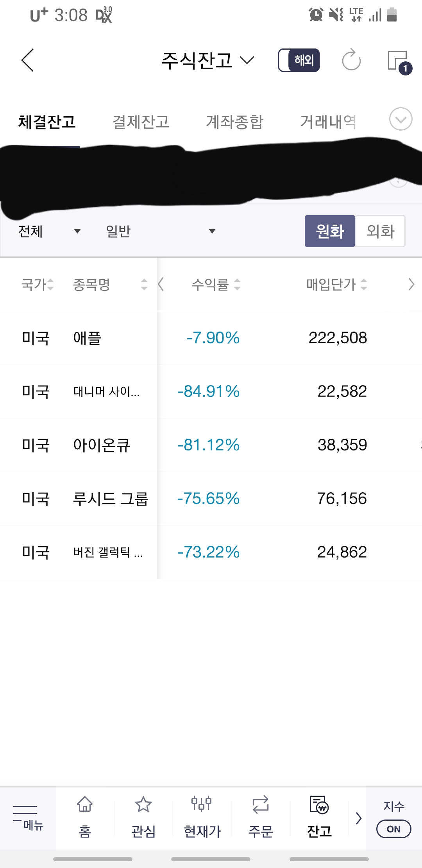
Task: Open the 애플 stock row
Action: coord(211,338)
